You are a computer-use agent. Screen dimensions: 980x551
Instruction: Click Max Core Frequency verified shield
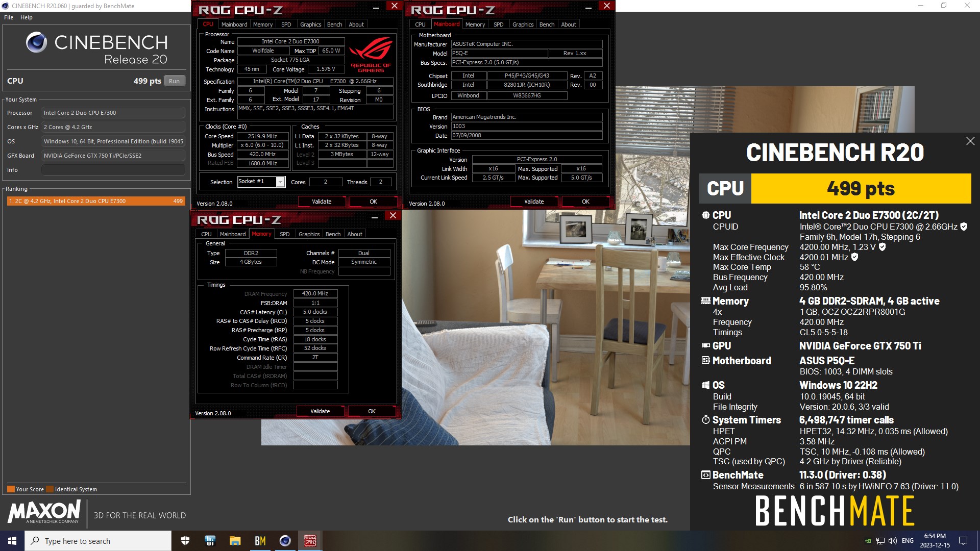[x=882, y=247]
